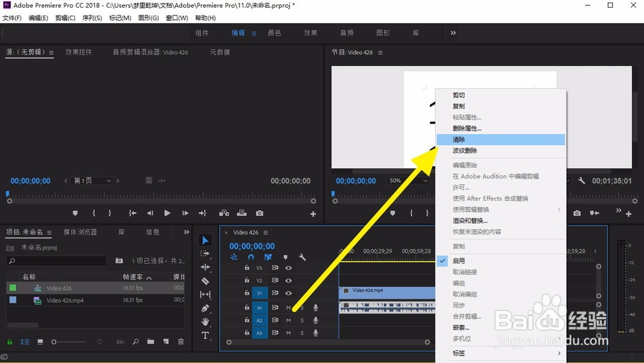Open the 文件(F) menu
644x363 pixels.
[12, 17]
